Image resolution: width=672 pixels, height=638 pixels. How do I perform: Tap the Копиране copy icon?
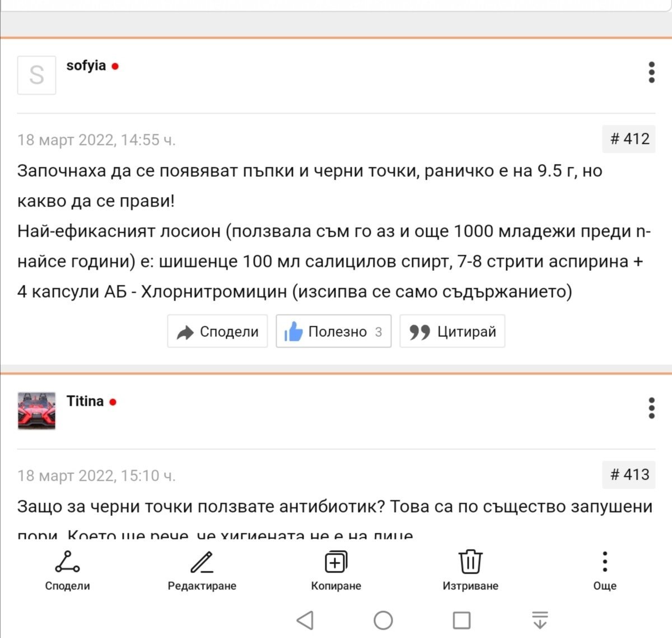click(x=336, y=562)
